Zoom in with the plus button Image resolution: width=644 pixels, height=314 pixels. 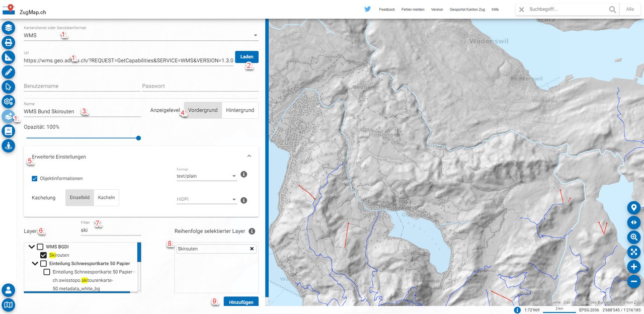633,267
